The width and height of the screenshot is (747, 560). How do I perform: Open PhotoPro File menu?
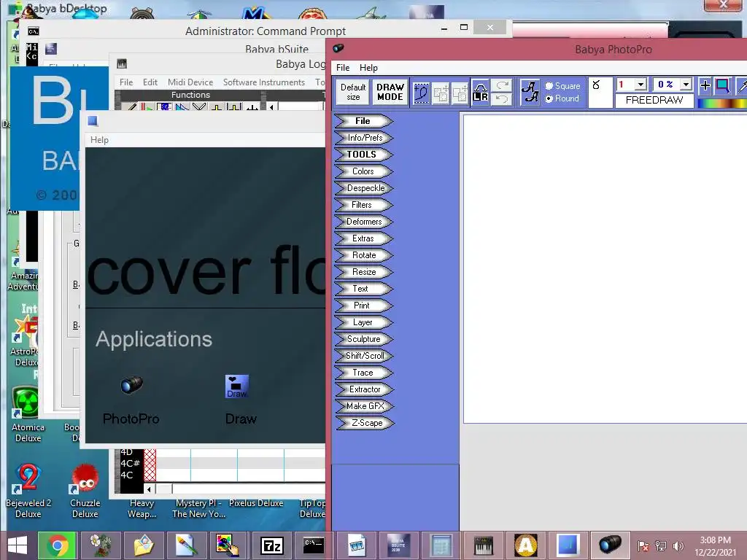[343, 68]
